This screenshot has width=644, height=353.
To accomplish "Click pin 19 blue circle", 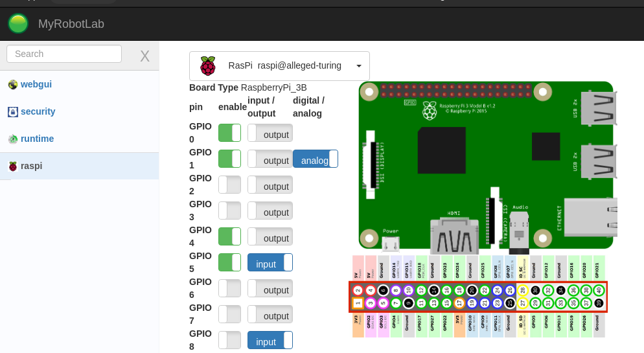I will 472,303.
